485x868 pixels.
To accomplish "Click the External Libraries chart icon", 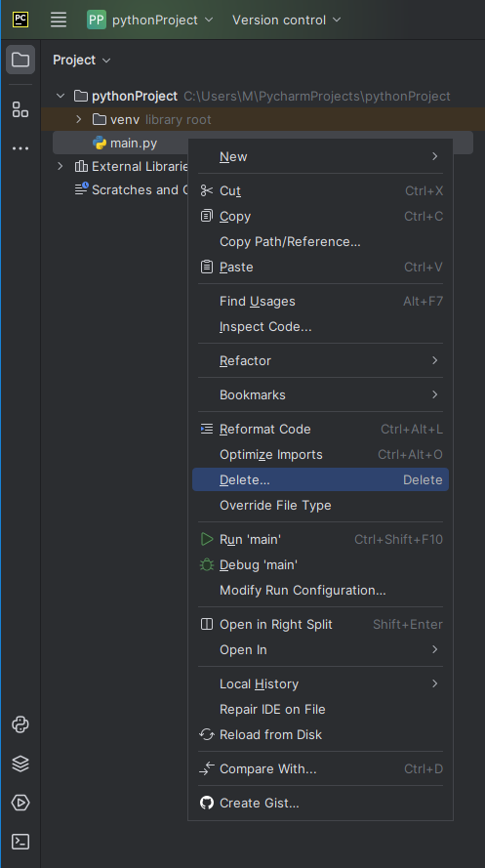I will [81, 166].
